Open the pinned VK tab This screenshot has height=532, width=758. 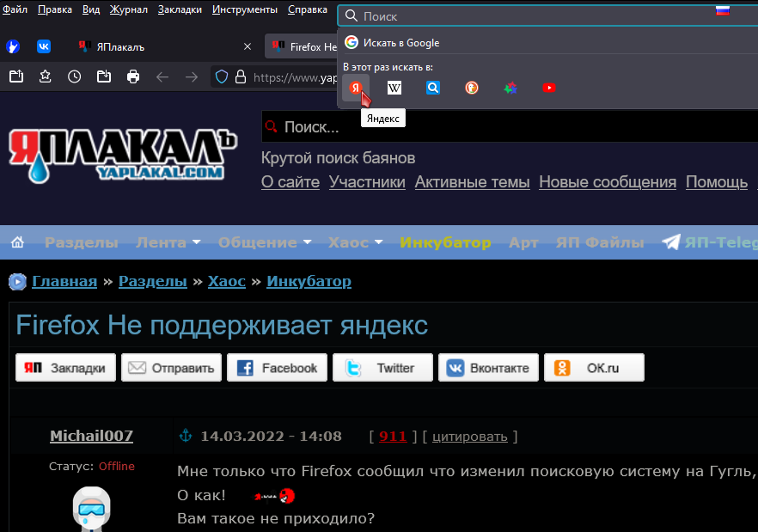click(x=44, y=46)
